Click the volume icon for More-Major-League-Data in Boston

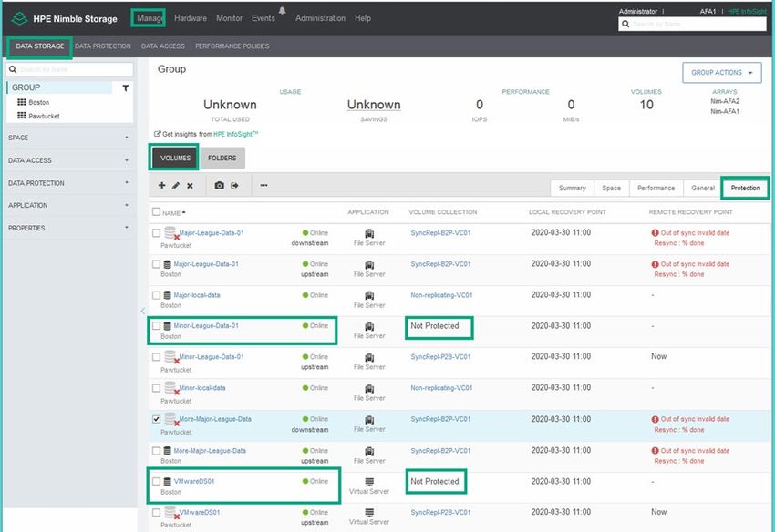[167, 451]
